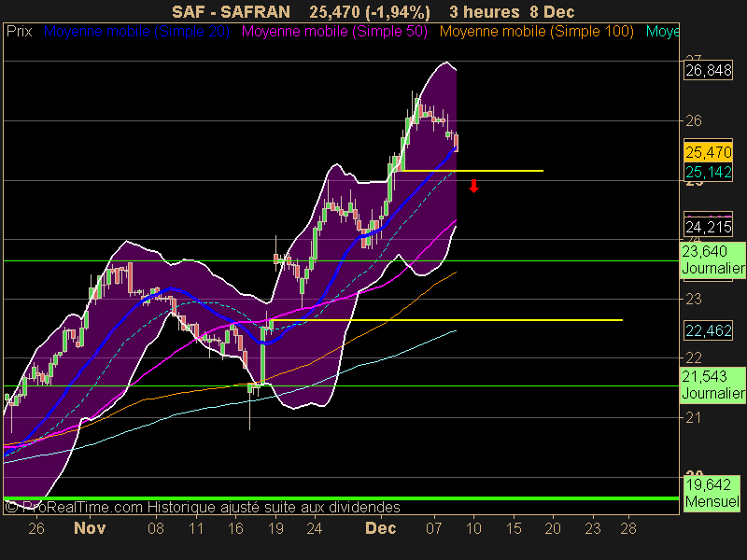Viewport: 747px width, 560px height.
Task: Click the 24,215 price label
Action: (709, 227)
